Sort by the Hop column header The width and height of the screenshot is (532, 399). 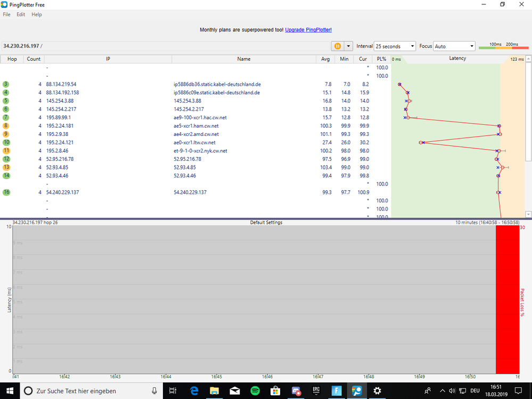pos(12,59)
